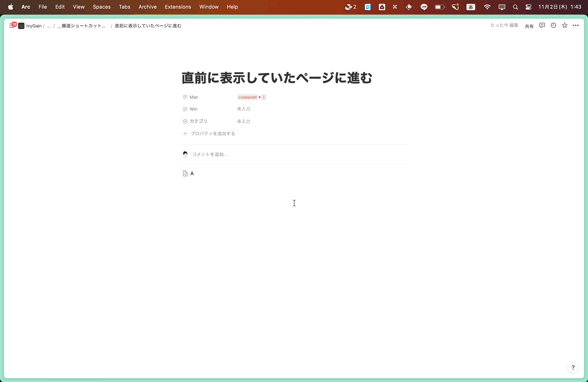Open the Spaces menu
This screenshot has width=588, height=382.
coord(101,7)
